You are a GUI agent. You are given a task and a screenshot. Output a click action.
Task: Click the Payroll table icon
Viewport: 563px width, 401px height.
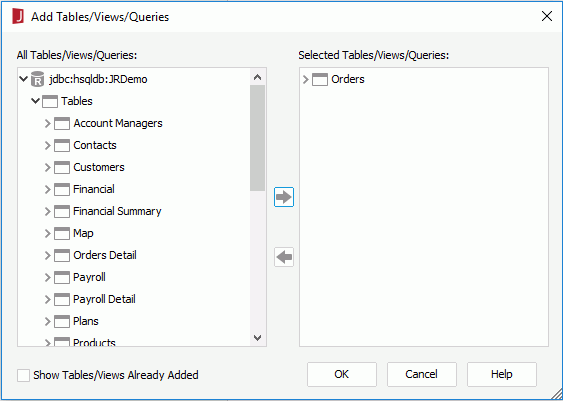(x=62, y=277)
